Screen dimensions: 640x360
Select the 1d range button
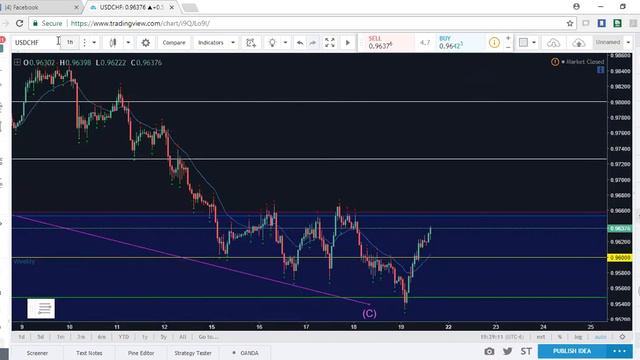[21, 337]
